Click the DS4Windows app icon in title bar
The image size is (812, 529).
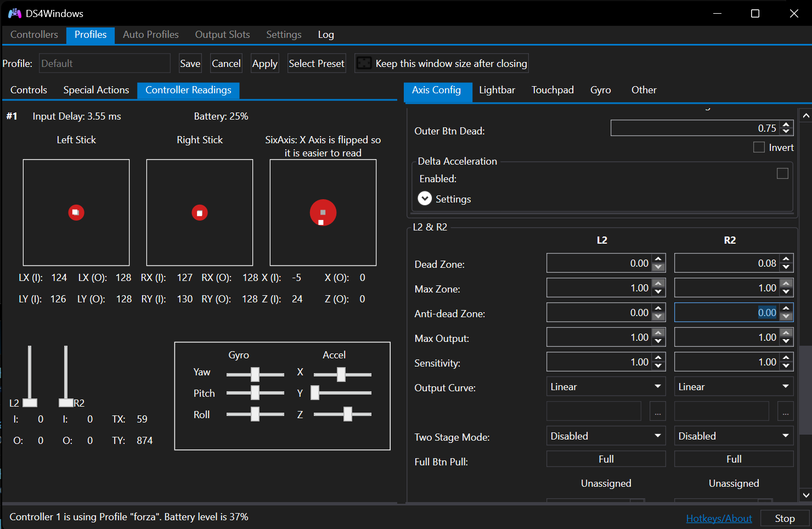click(x=15, y=13)
